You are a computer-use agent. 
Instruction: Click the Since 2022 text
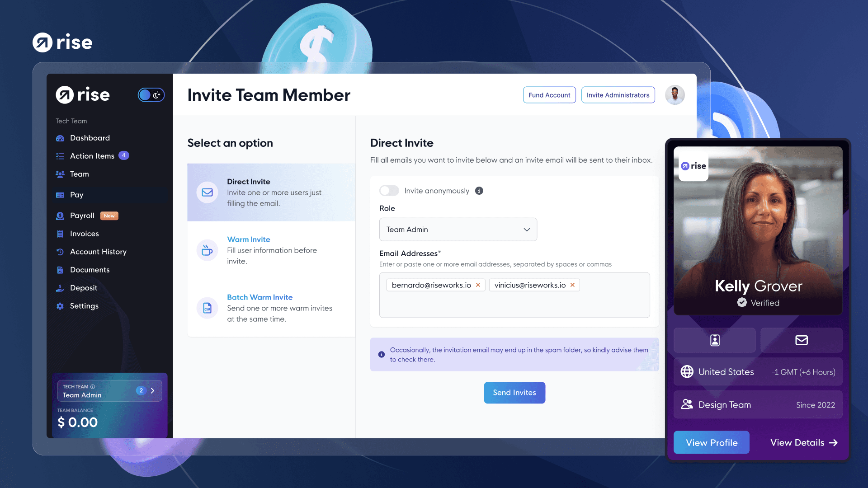click(816, 405)
